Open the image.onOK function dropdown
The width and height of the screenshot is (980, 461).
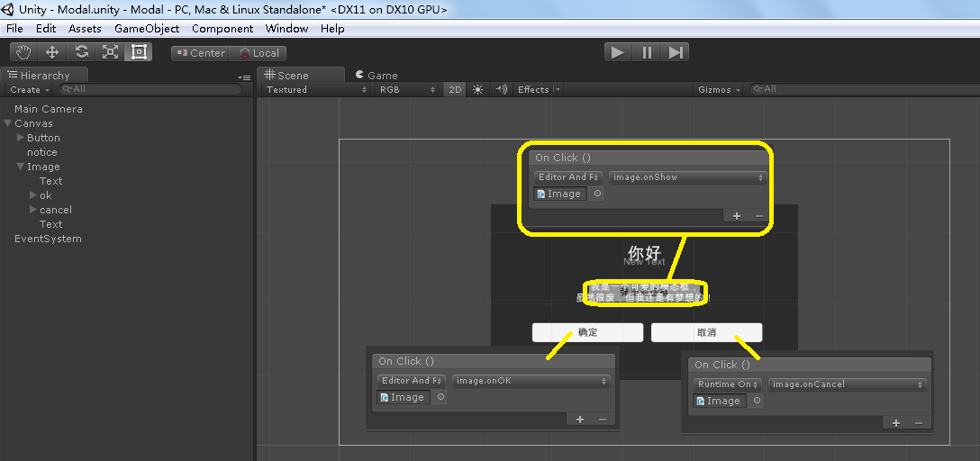click(531, 381)
